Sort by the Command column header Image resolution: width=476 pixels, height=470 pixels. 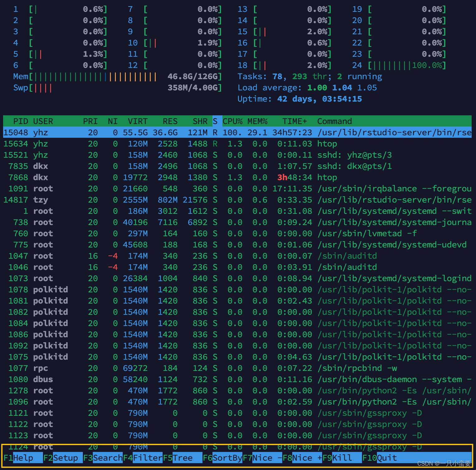tap(335, 121)
